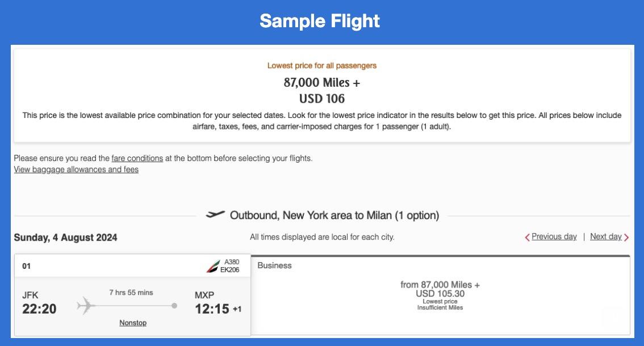The image size is (644, 346).
Task: Click the MXP 12:15 arrival time
Action: pyautogui.click(x=212, y=309)
